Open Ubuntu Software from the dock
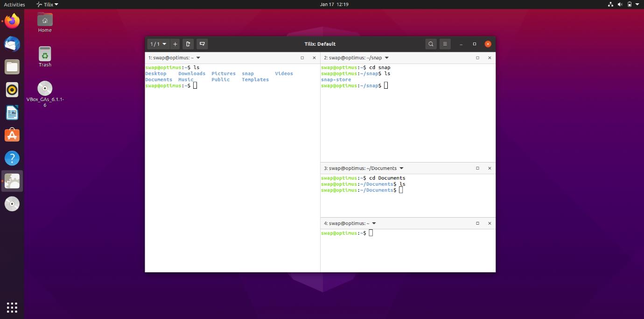Screen dimensions: 644x319 (x=12, y=135)
